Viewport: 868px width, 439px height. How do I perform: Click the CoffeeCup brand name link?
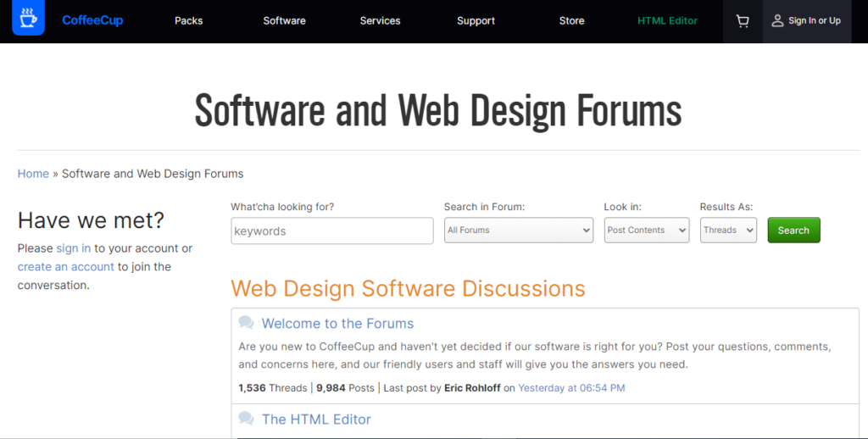pyautogui.click(x=92, y=20)
